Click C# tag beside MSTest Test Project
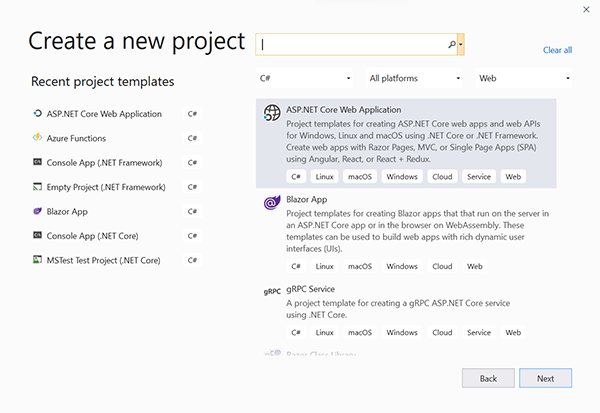600x413 pixels. click(192, 260)
